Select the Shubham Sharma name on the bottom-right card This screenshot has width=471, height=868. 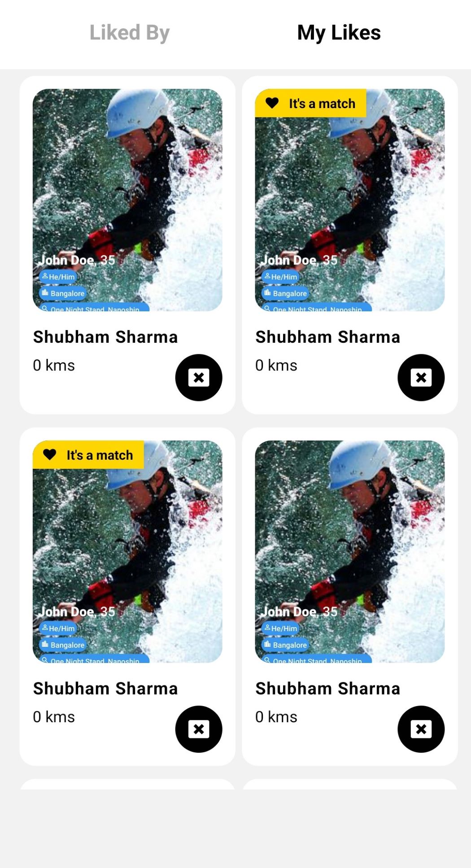[328, 689]
